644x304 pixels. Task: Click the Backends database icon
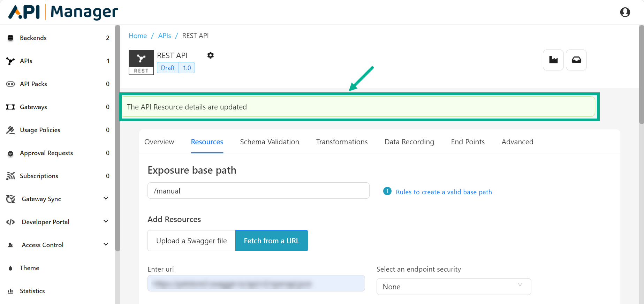click(x=10, y=38)
